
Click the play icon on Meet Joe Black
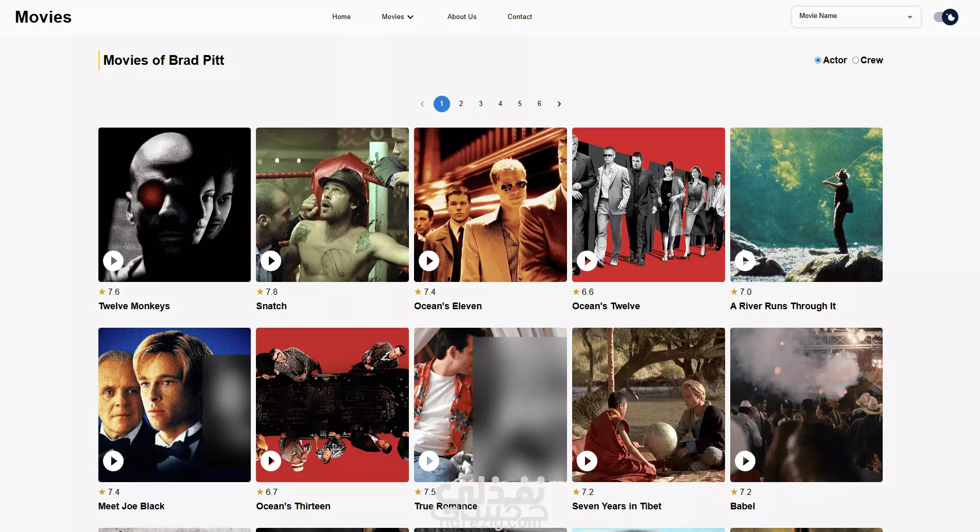pos(113,461)
